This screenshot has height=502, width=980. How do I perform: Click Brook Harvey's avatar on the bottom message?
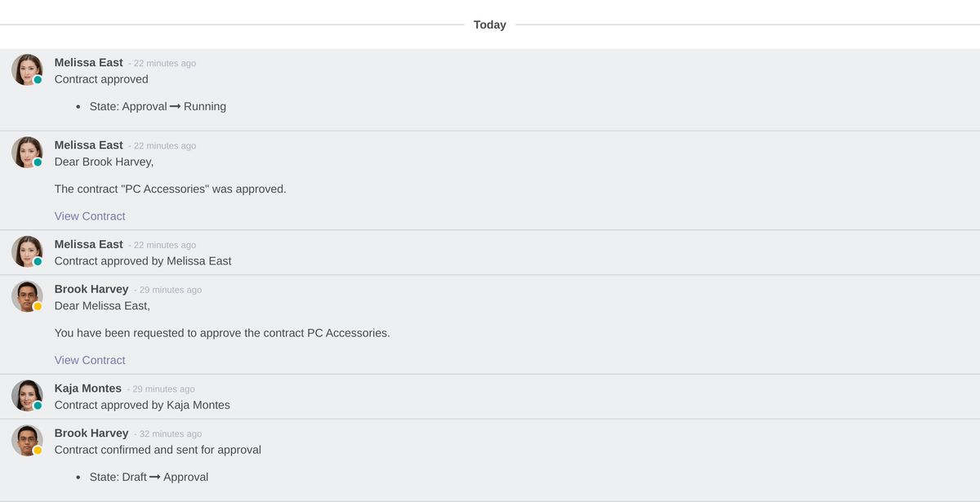pos(27,440)
